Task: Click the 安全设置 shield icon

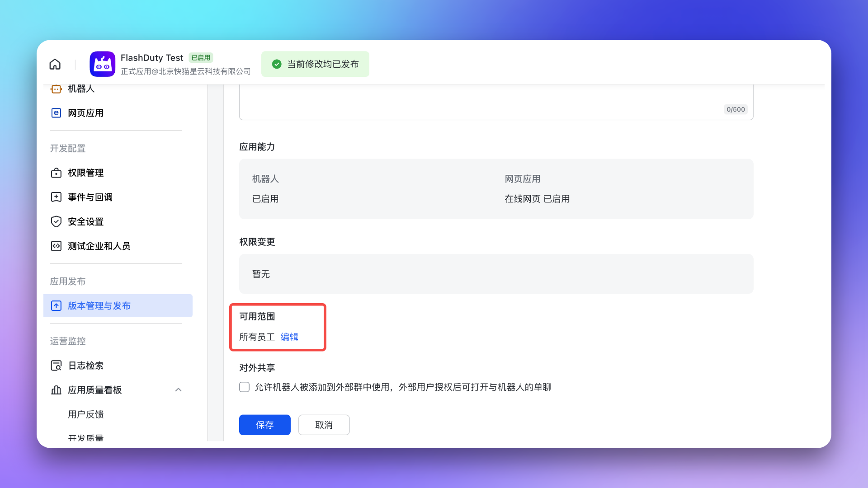Action: pos(56,221)
